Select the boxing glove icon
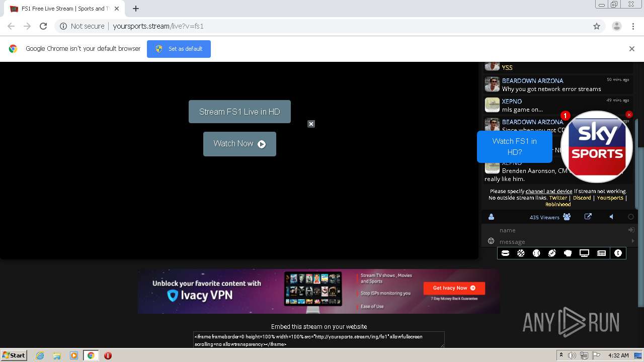 tap(568, 253)
